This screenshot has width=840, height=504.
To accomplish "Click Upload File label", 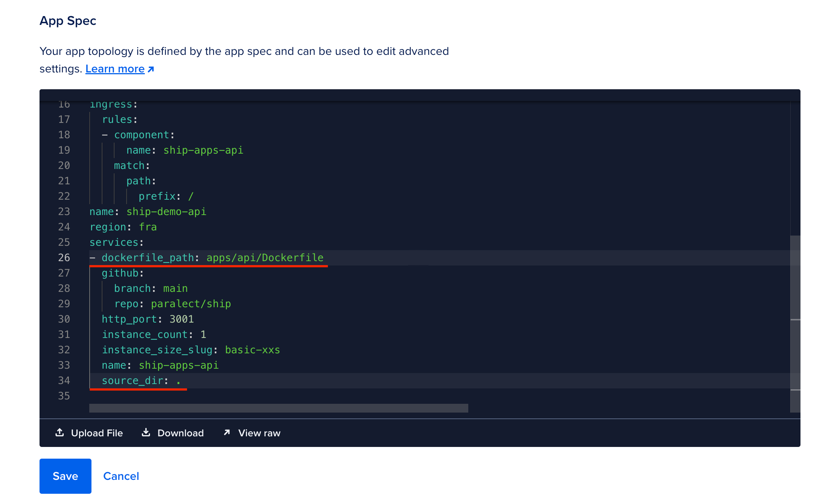I will 97,433.
